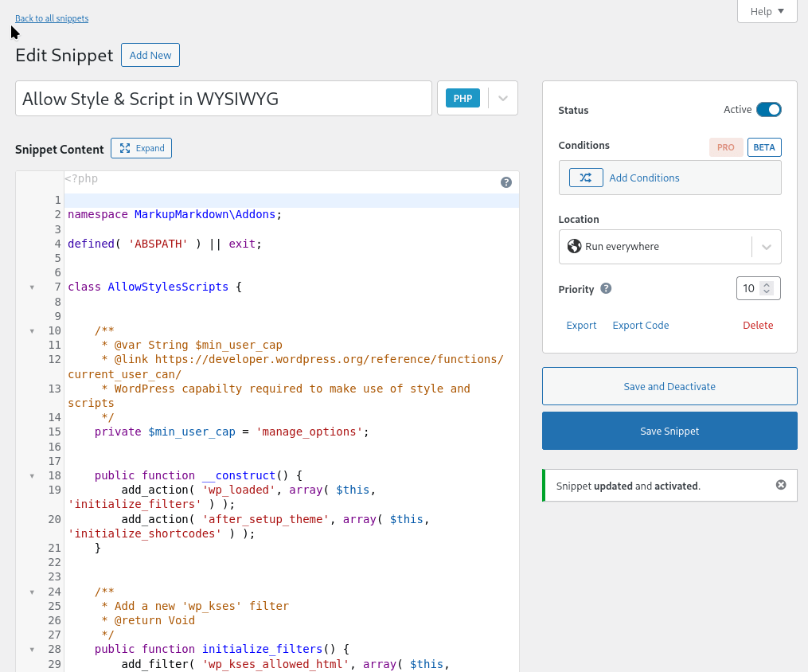This screenshot has width=808, height=672.
Task: Open the PHP code type dropdown
Action: pos(502,99)
